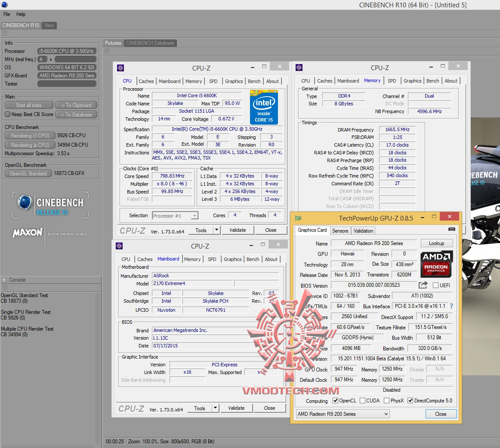500x448 pixels.
Task: Click the Memory CPU-Z window's title icon
Action: coord(299,68)
